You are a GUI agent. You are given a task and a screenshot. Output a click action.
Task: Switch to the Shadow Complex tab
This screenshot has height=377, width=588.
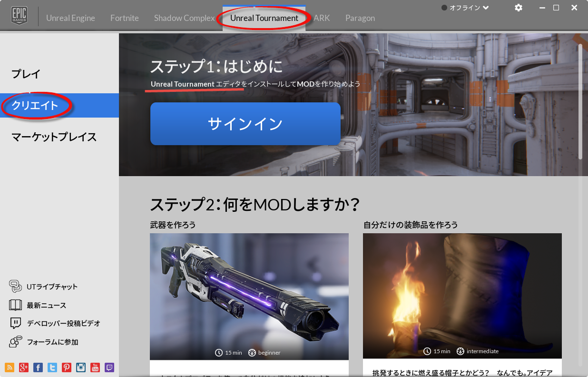point(185,18)
